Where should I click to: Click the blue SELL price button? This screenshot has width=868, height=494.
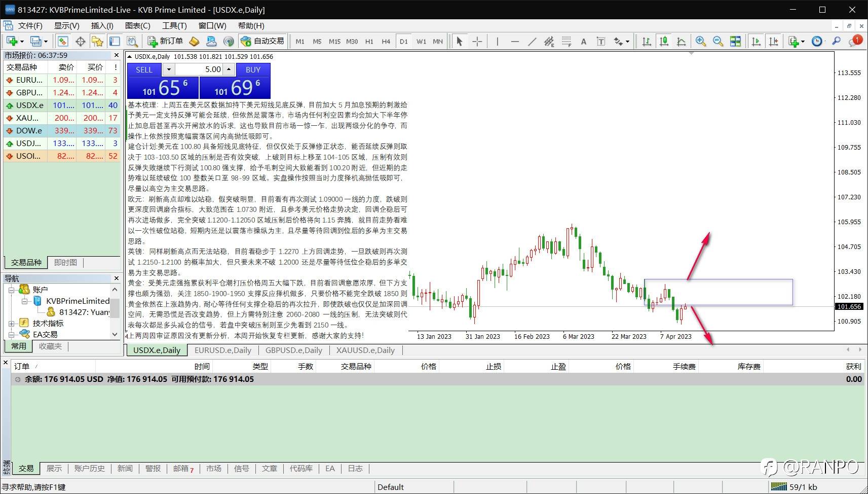(x=163, y=87)
